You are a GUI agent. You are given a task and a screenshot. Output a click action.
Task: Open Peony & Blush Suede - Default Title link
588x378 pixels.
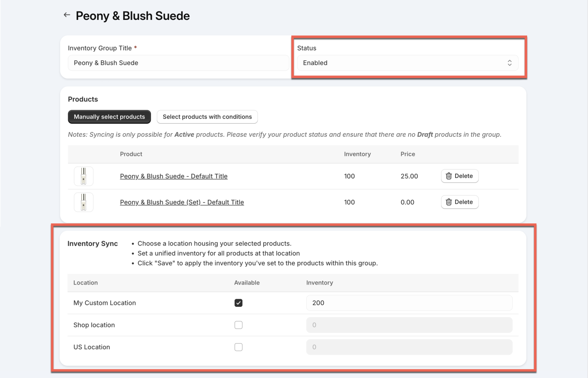click(x=173, y=176)
